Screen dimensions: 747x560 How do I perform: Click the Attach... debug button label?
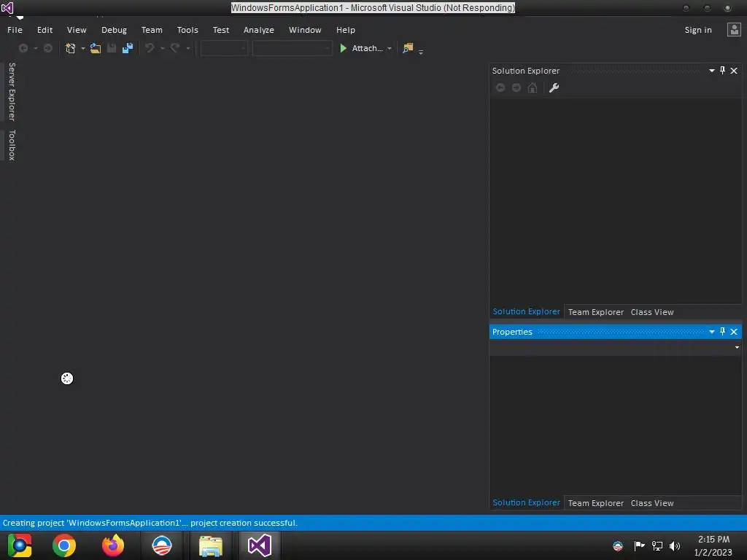point(368,48)
